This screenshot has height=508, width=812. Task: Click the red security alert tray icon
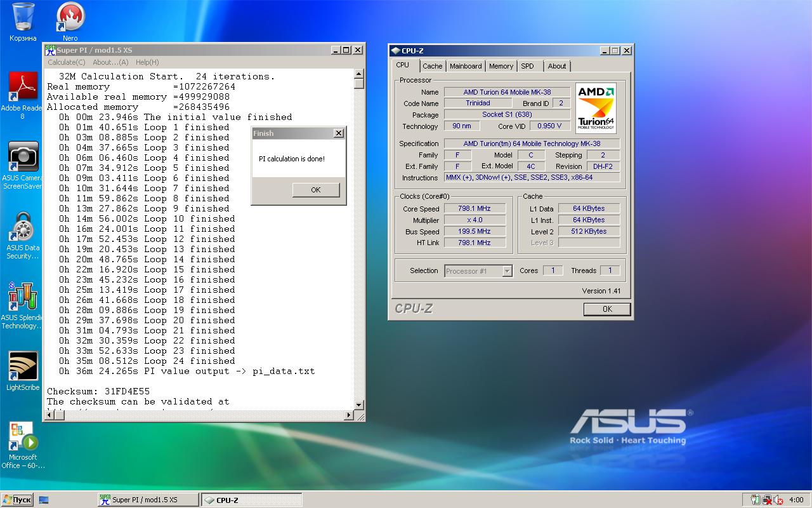pyautogui.click(x=778, y=500)
